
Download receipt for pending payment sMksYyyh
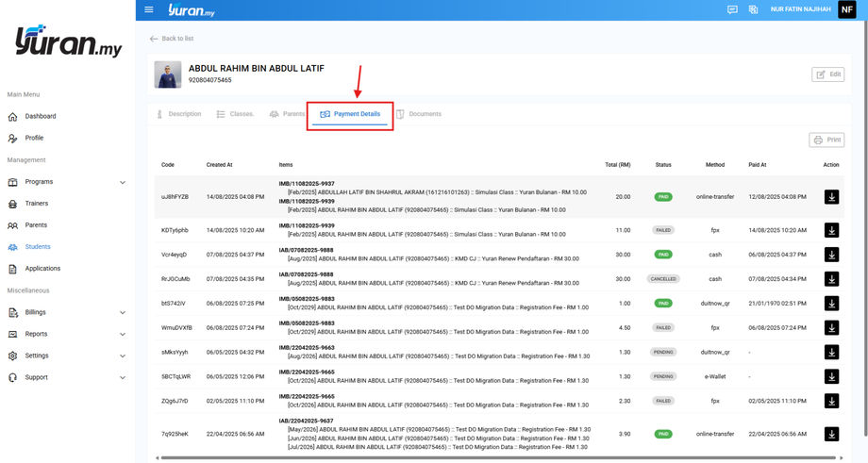coord(831,352)
